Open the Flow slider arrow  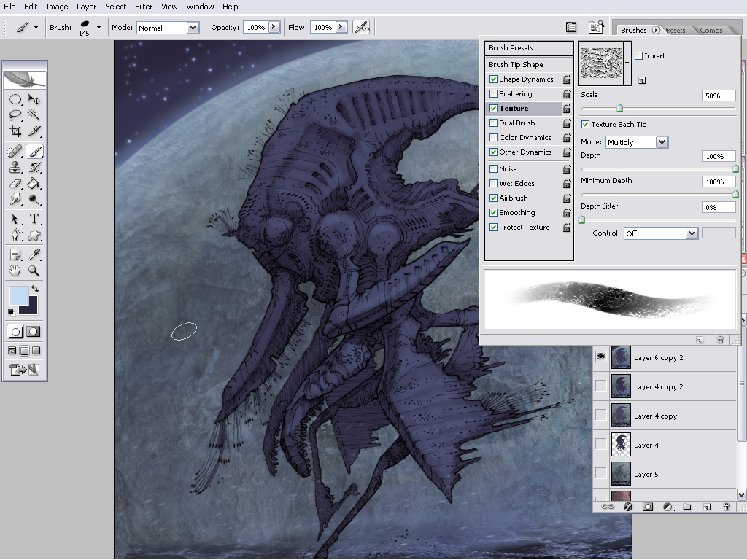[341, 27]
